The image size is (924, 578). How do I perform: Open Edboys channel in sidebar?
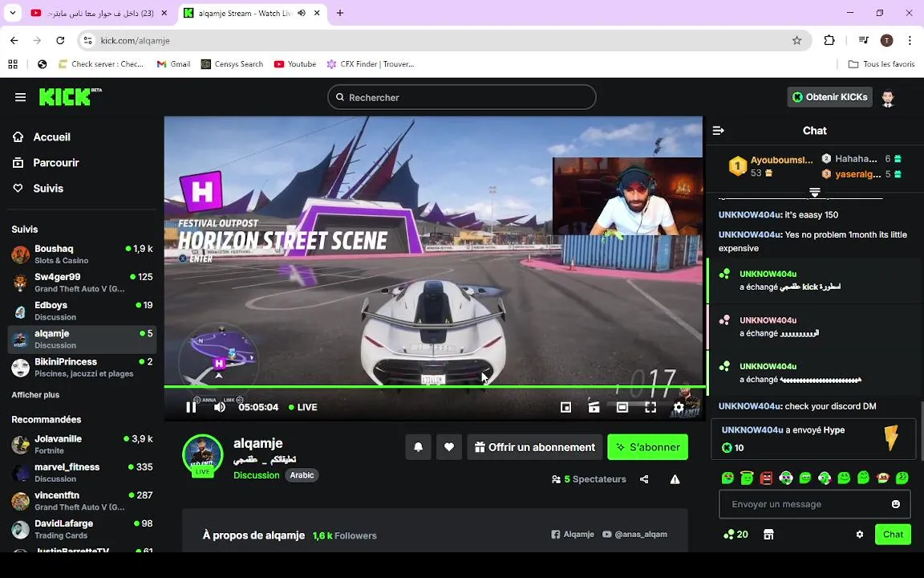point(82,311)
